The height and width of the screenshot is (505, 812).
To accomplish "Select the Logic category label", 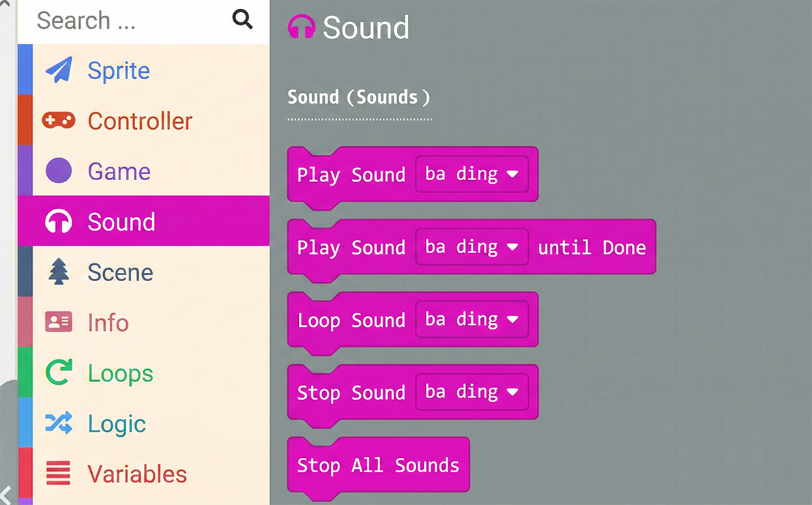I will click(x=117, y=424).
